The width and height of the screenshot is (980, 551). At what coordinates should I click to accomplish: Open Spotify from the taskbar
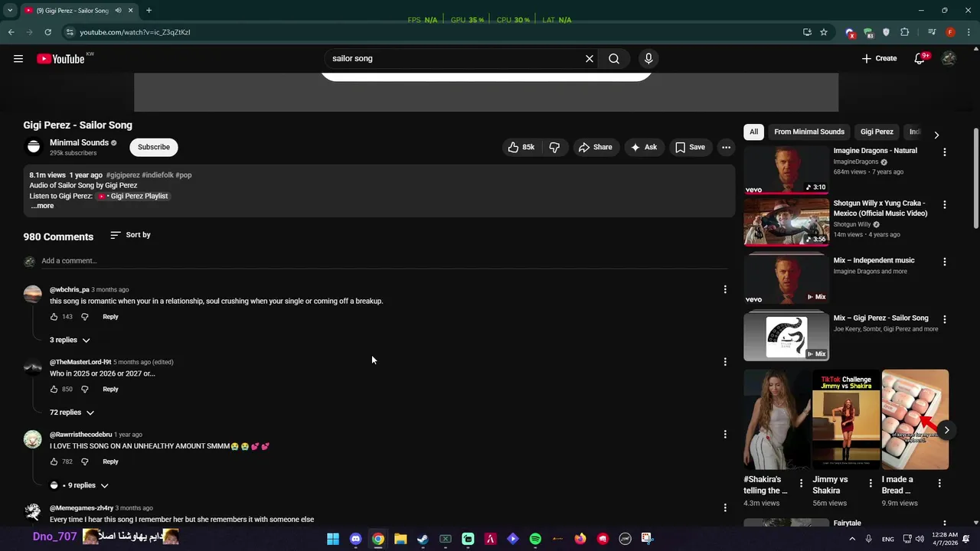[535, 539]
